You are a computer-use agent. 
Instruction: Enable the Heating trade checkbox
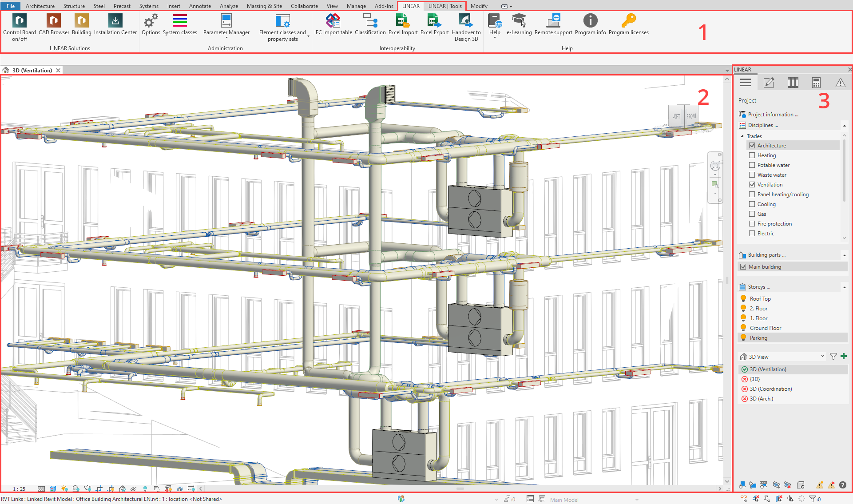752,155
